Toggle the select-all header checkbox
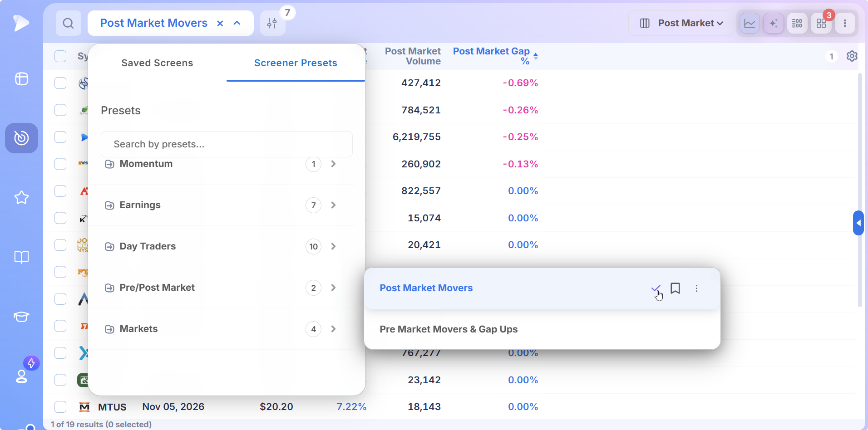The image size is (868, 430). tap(60, 56)
